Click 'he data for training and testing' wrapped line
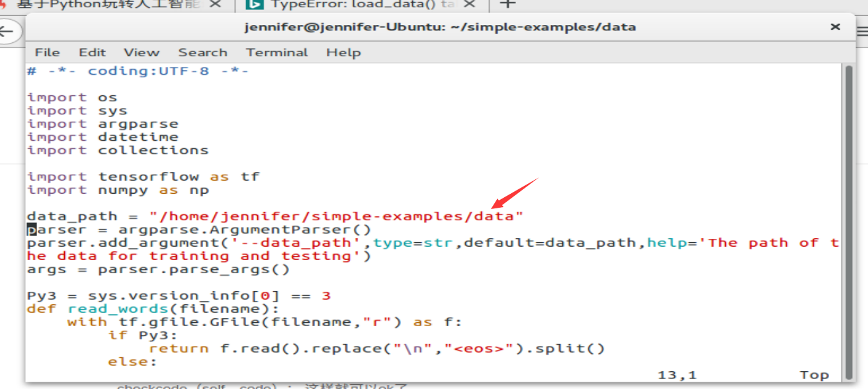The width and height of the screenshot is (868, 389). click(x=199, y=256)
